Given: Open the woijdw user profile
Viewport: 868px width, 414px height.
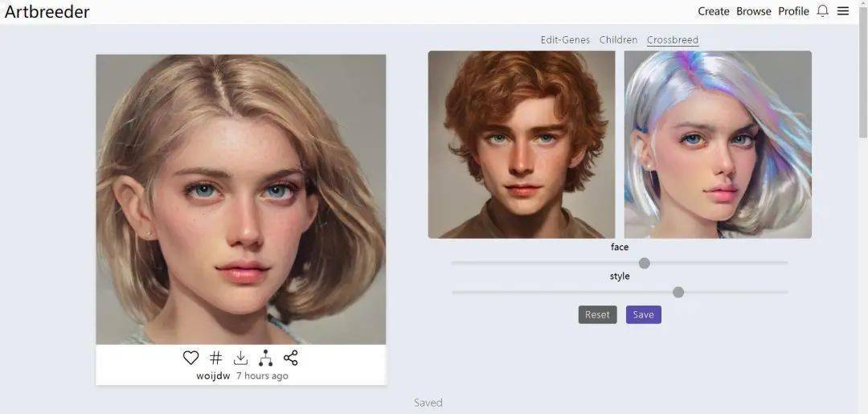Looking at the screenshot, I should click(213, 375).
